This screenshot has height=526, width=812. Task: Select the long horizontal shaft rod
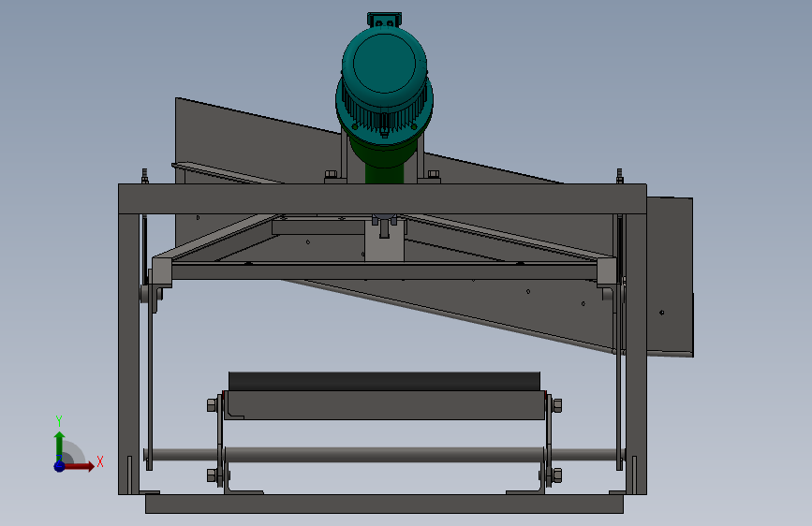(384, 455)
